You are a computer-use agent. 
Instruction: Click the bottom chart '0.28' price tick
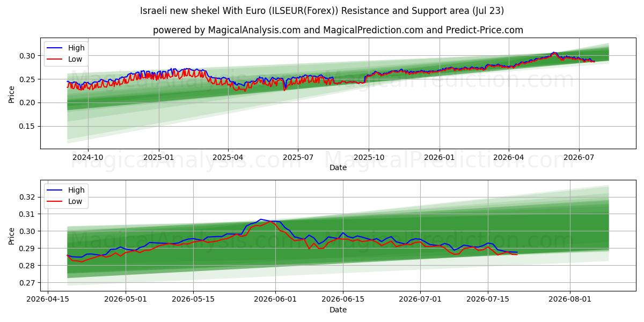28,266
